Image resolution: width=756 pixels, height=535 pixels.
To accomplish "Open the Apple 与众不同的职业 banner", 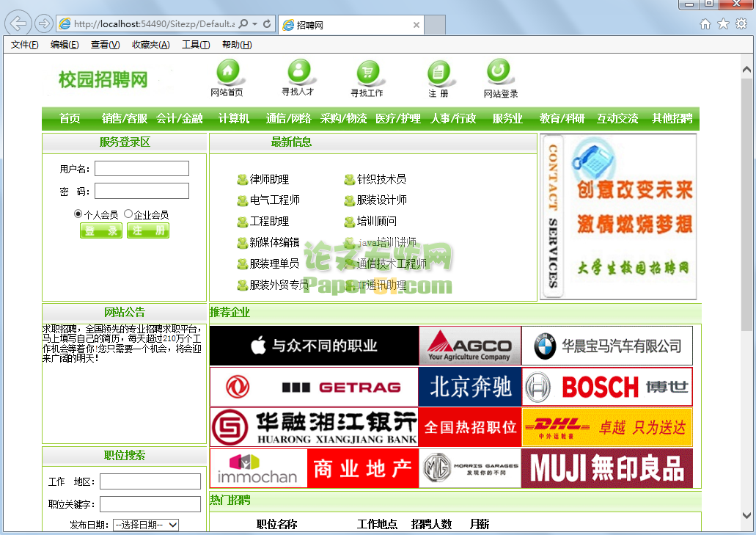I will pos(314,346).
